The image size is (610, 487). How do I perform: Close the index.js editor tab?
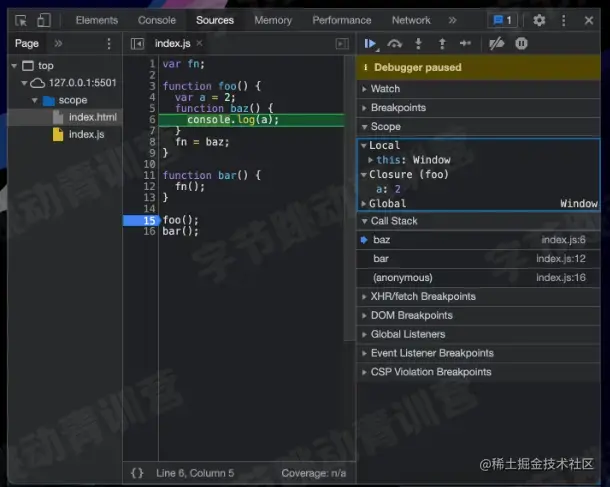[x=199, y=43]
